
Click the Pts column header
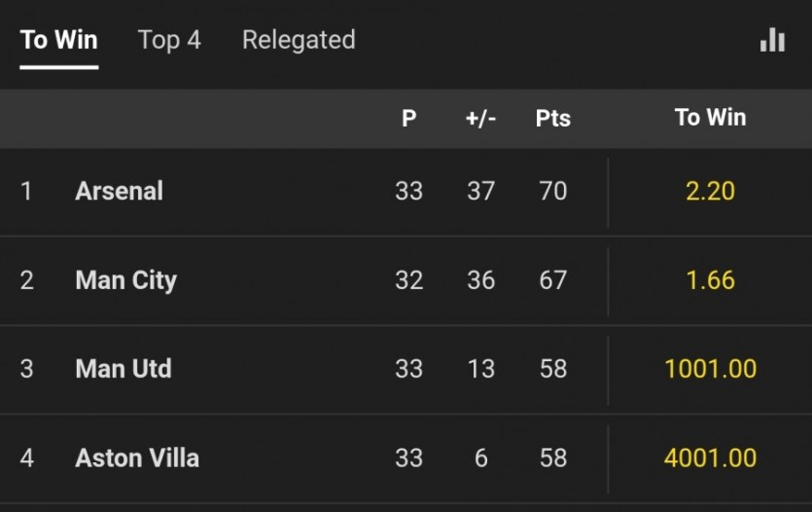coord(552,118)
